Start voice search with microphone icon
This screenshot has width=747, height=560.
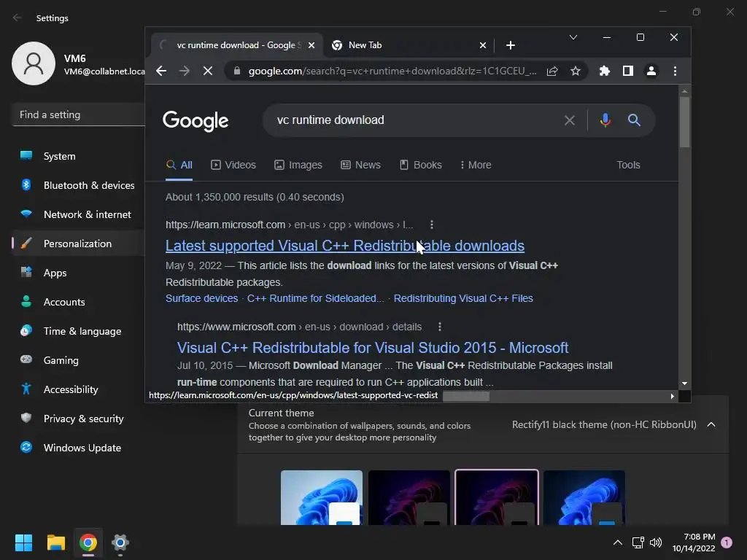[605, 120]
